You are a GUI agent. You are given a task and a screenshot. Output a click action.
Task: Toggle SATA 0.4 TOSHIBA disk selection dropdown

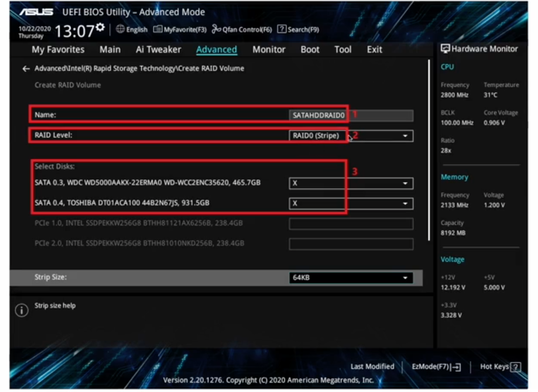click(x=351, y=204)
